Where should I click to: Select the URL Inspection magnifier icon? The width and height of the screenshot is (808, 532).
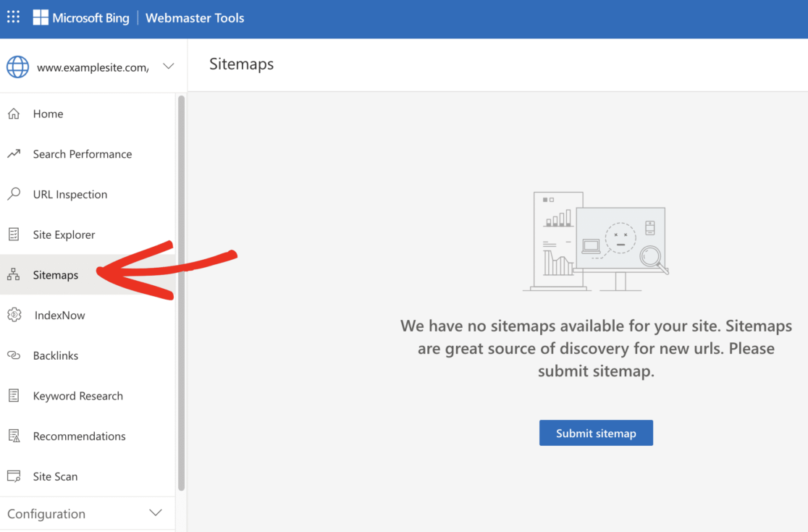pyautogui.click(x=16, y=194)
